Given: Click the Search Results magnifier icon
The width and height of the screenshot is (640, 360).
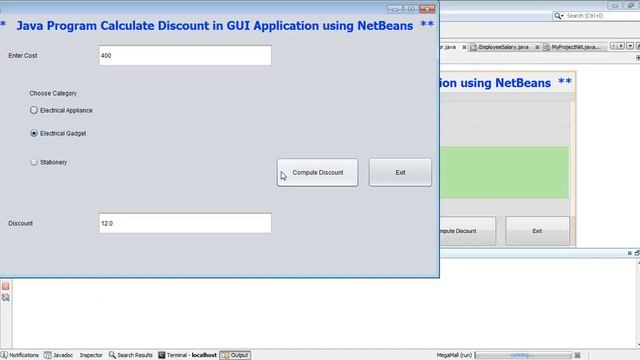Looking at the screenshot, I should click(x=112, y=355).
